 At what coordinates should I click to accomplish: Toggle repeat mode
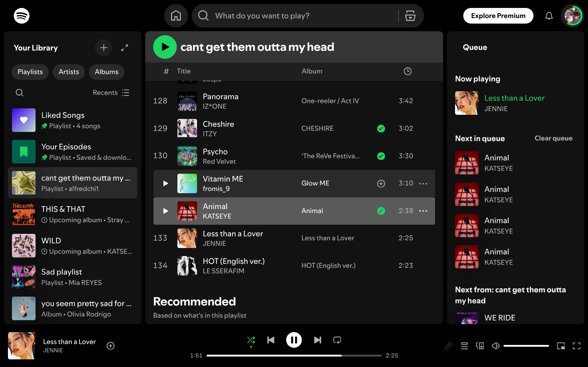[337, 340]
